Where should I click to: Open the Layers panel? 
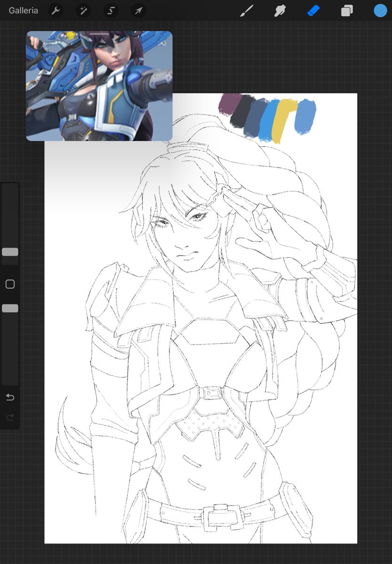(347, 10)
